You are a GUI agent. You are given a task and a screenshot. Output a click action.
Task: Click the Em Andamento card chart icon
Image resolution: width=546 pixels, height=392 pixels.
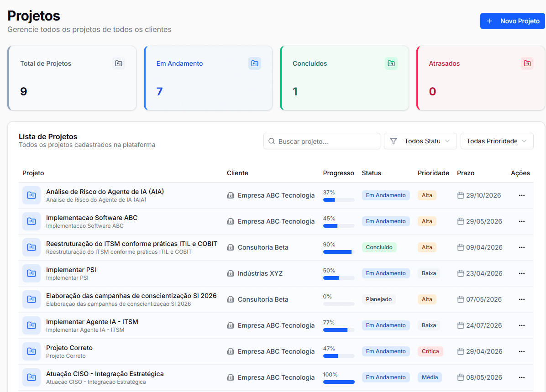pyautogui.click(x=255, y=63)
